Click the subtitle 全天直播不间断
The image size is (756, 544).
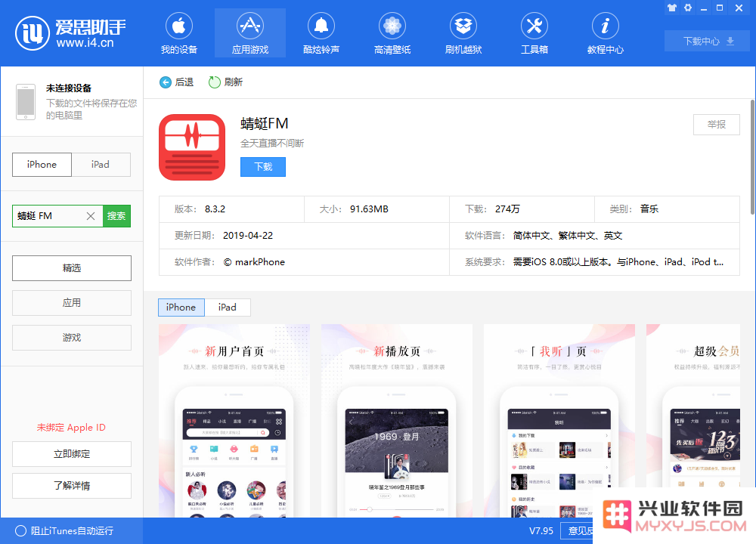click(272, 143)
